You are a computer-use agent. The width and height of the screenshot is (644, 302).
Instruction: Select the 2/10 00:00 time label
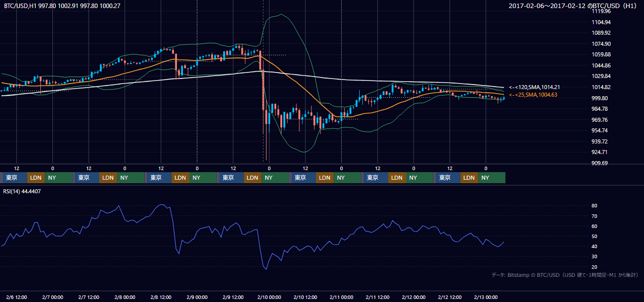point(269,297)
